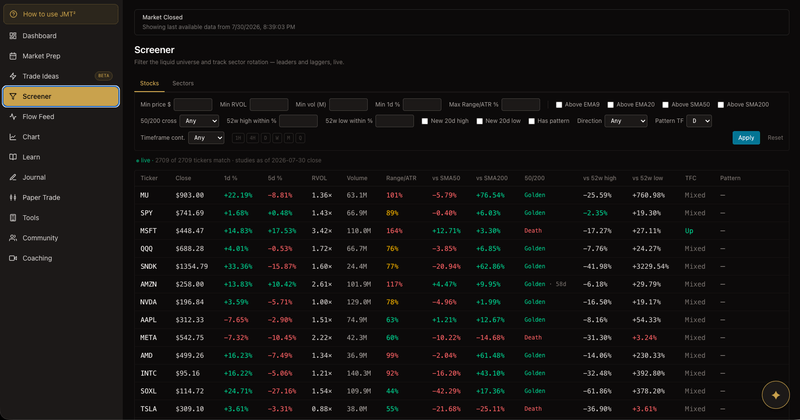Click the Tools icon in sidebar
The image size is (800, 420).
click(x=13, y=218)
